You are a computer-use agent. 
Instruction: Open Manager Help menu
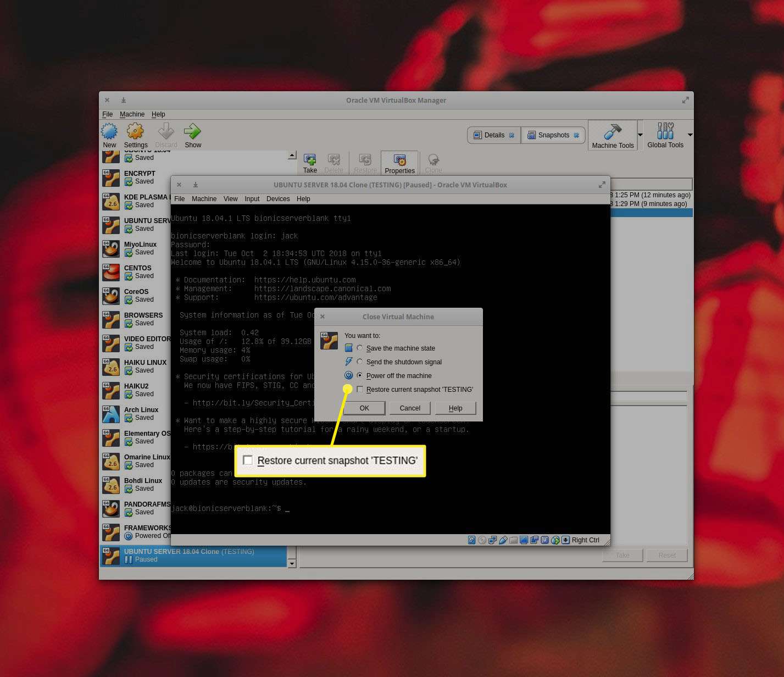click(158, 114)
